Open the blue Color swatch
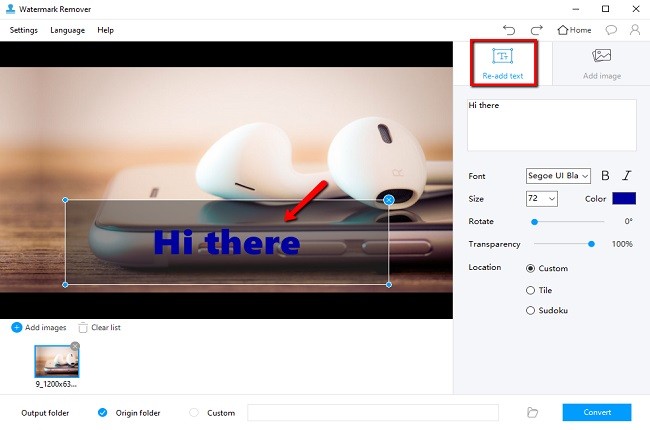This screenshot has width=650, height=430. 624,199
